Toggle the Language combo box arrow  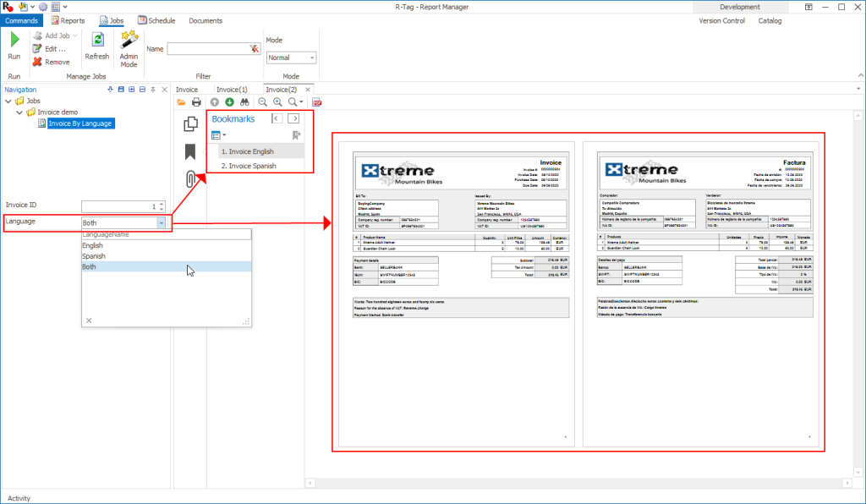pos(161,223)
